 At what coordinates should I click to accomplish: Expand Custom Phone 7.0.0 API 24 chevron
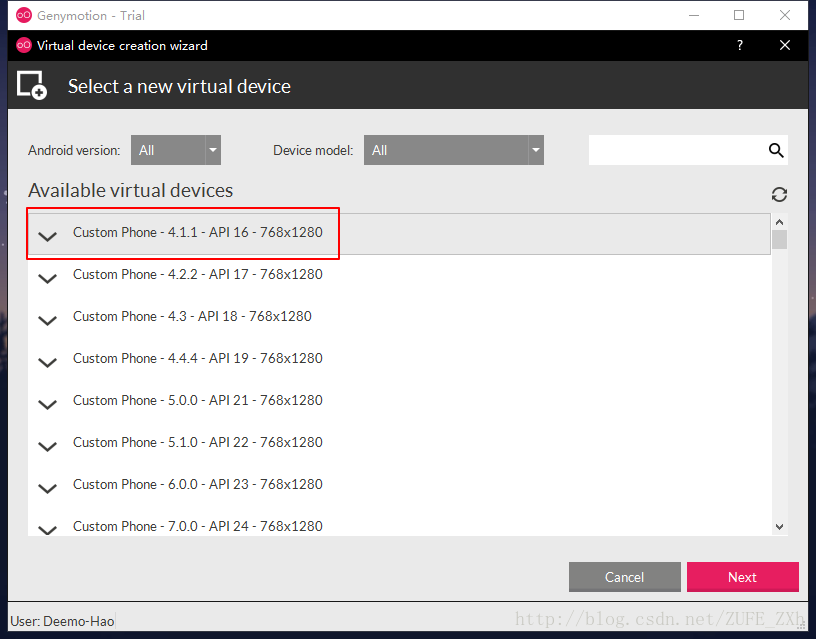(x=47, y=530)
